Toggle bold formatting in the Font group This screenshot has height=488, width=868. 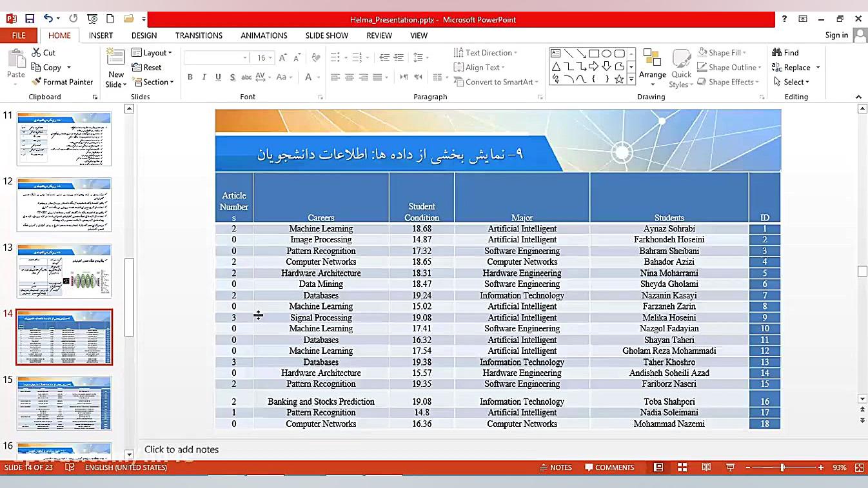pyautogui.click(x=190, y=77)
